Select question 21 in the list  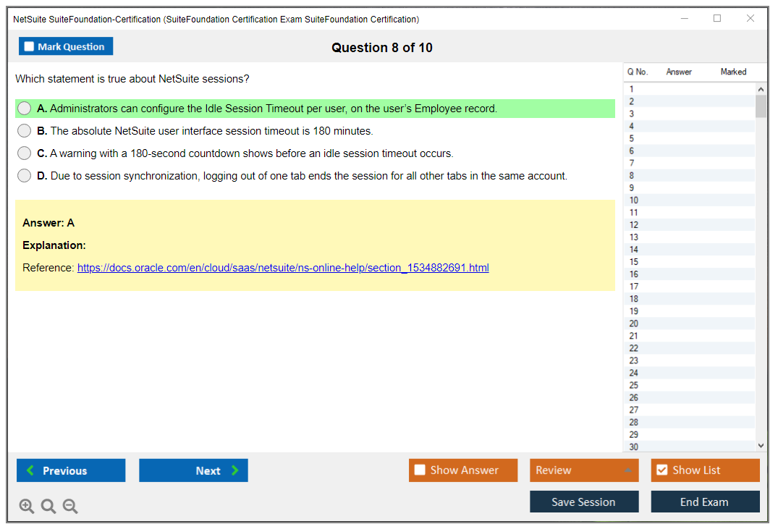point(689,336)
